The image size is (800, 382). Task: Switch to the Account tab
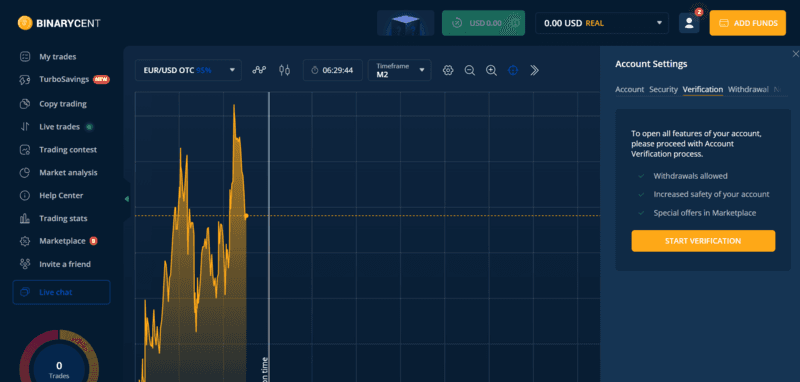630,89
